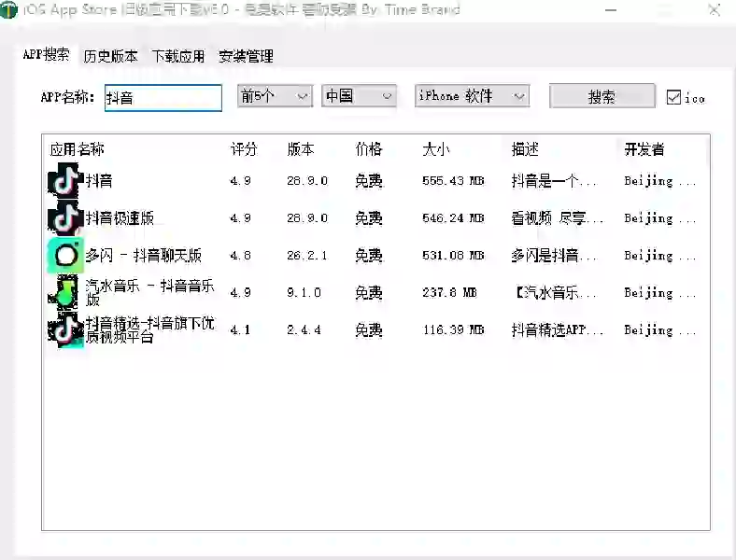Click size value 116.39 MB

pos(453,330)
